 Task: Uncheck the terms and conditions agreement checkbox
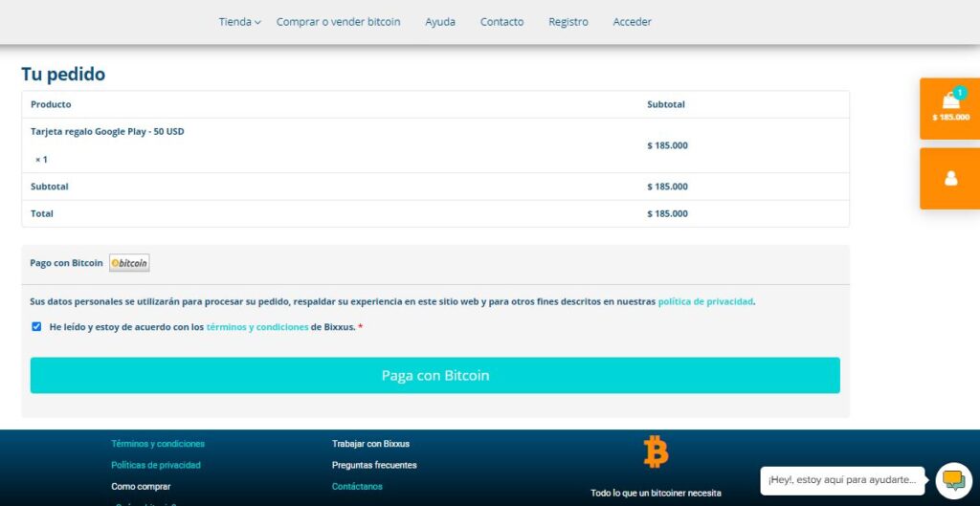[x=36, y=327]
